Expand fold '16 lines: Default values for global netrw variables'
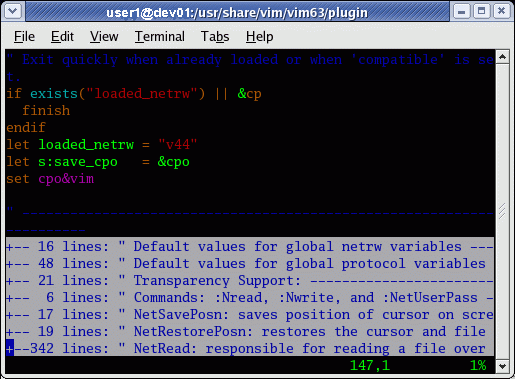 (x=250, y=247)
